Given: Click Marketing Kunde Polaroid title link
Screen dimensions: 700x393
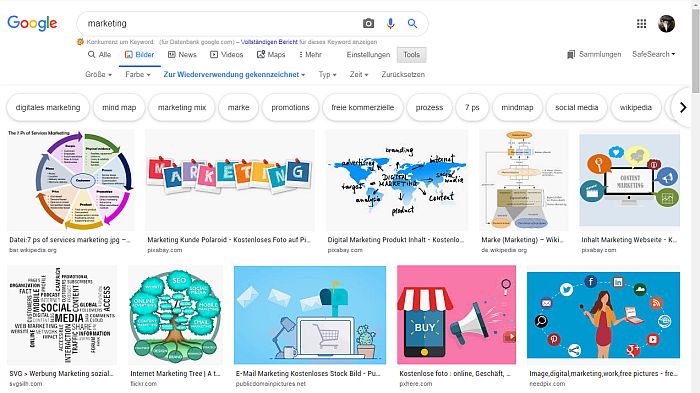Looking at the screenshot, I should click(x=229, y=240).
